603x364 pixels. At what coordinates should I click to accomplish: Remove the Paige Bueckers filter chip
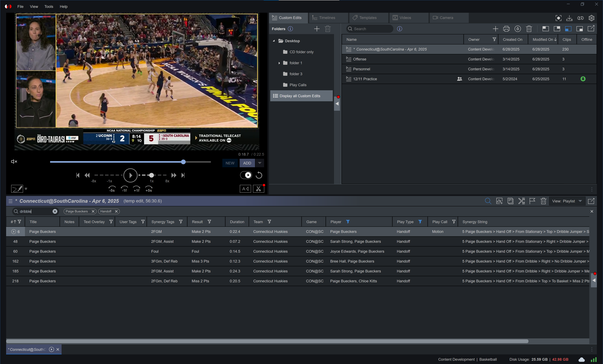pos(93,211)
